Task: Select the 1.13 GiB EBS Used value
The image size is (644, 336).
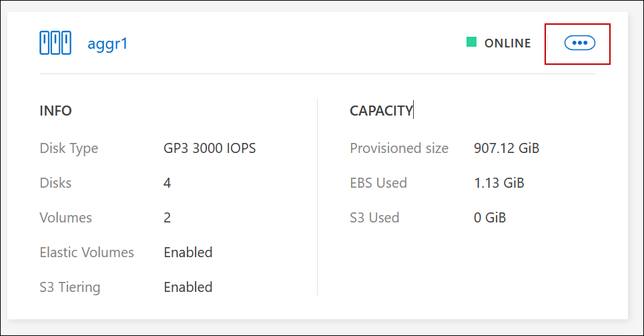Action: point(499,182)
